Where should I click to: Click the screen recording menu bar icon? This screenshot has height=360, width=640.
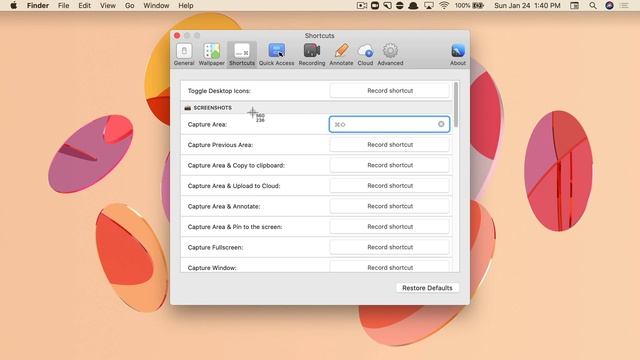tap(362, 6)
